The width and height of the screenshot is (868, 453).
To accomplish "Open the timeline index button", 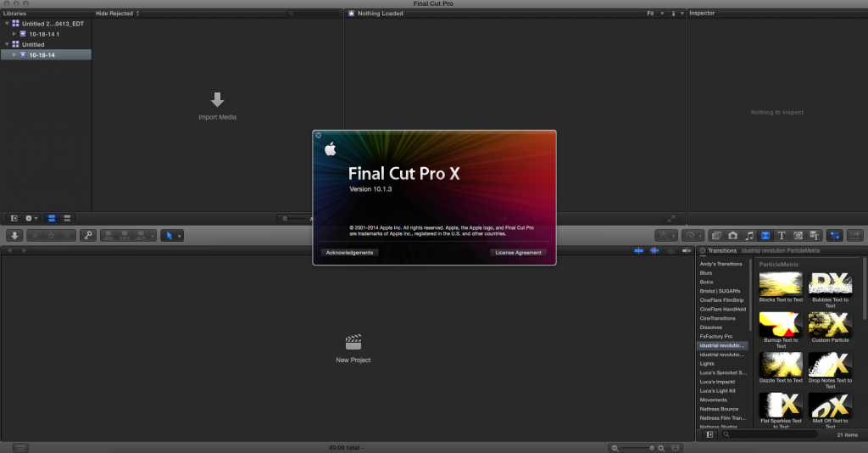I will click(20, 447).
